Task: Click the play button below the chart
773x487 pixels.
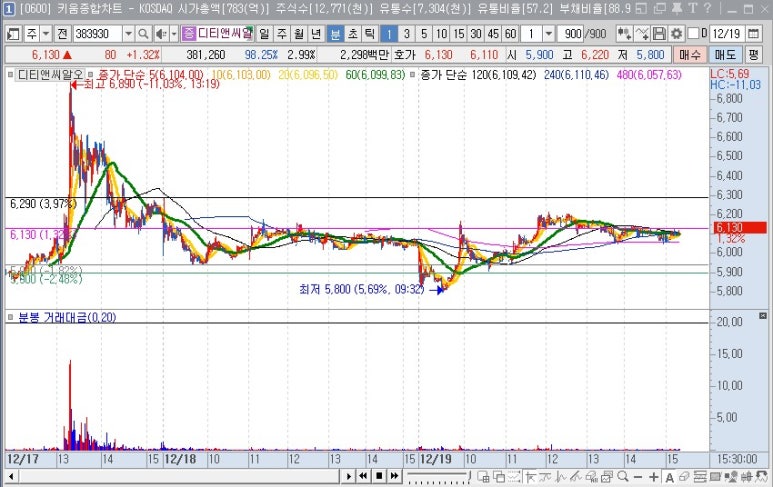Action: click(349, 476)
